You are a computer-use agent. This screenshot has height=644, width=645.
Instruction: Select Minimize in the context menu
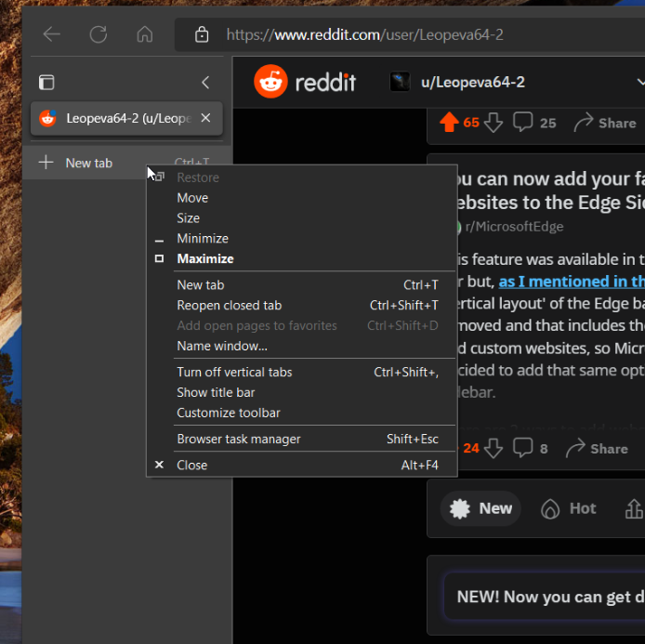(x=301, y=239)
